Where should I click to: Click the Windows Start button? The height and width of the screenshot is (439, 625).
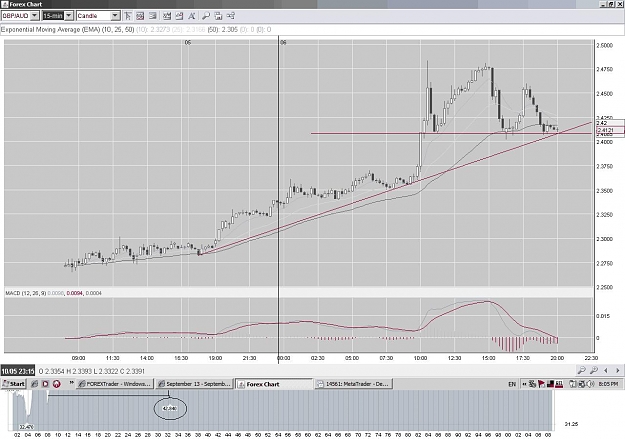[x=14, y=384]
